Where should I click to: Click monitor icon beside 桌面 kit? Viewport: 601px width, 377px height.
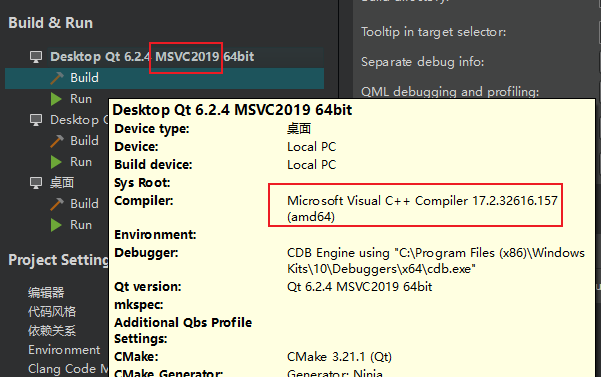pyautogui.click(x=36, y=183)
